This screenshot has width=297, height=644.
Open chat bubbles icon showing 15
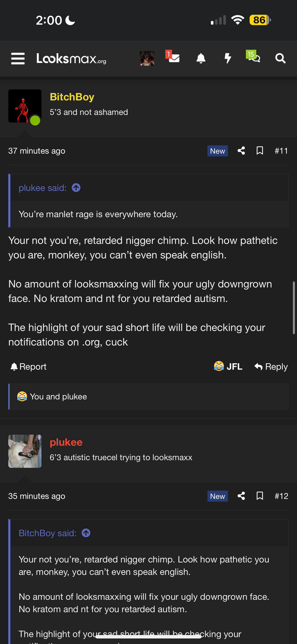(x=253, y=56)
